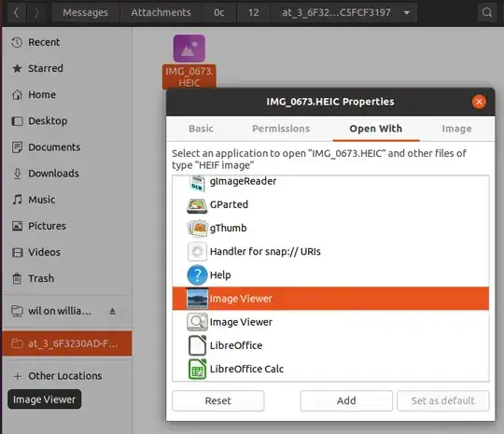Click the Set as default button
Image resolution: width=504 pixels, height=434 pixels.
(x=443, y=401)
